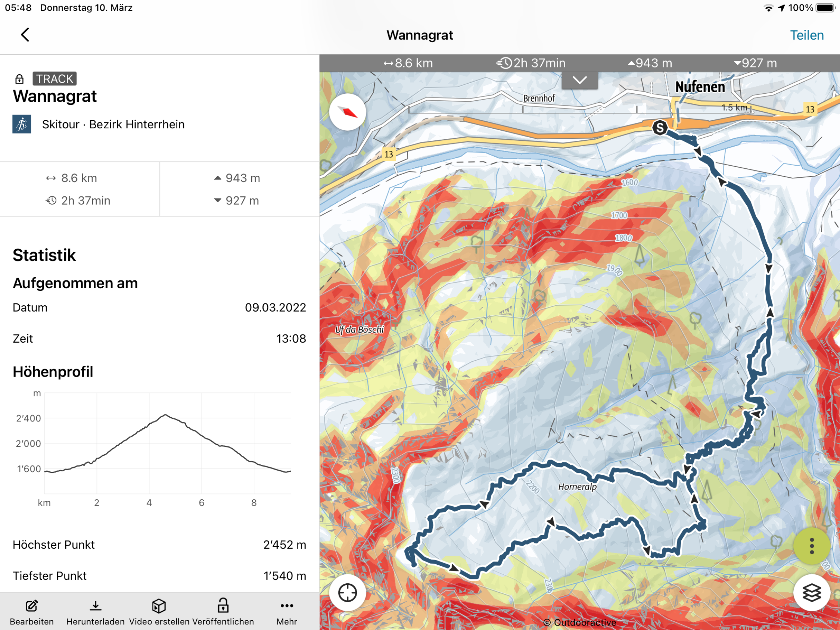Tap the Horneralp label on map
The image size is (840, 630).
[x=577, y=486]
